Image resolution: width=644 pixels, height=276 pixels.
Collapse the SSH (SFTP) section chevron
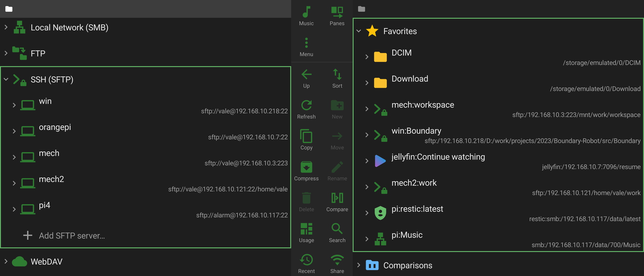pyautogui.click(x=6, y=79)
